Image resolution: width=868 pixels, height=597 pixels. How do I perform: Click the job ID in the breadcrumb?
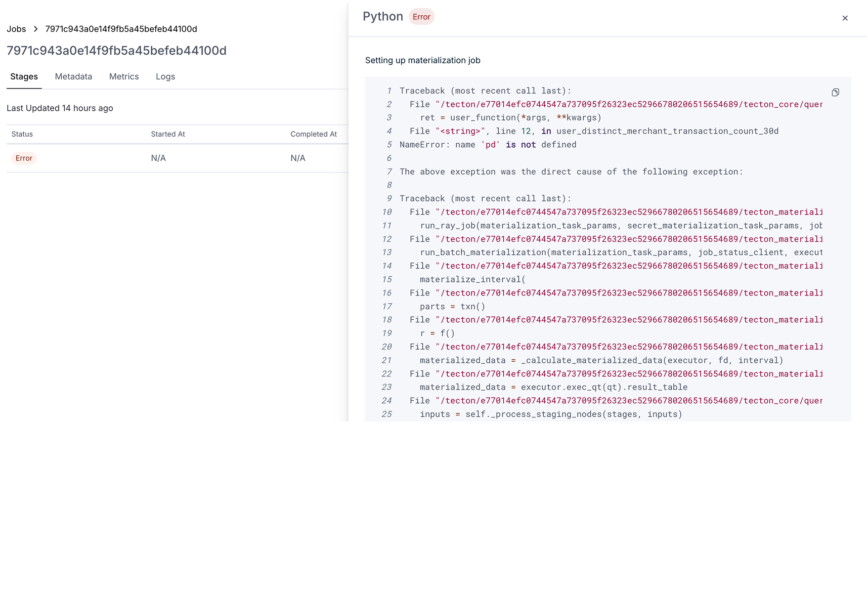click(x=121, y=29)
